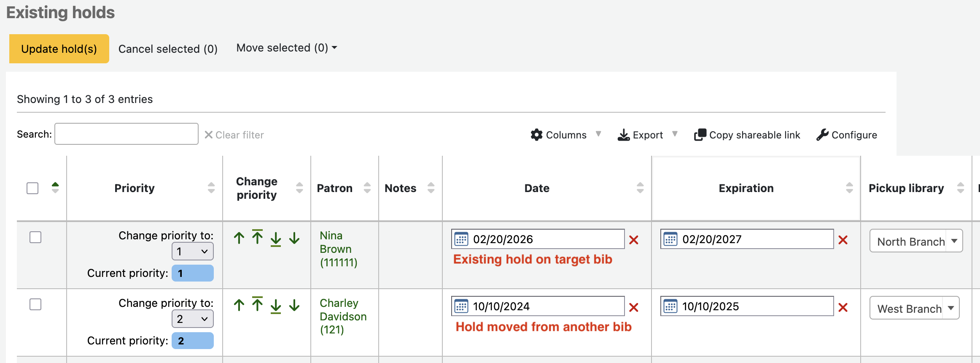
Task: Click the Update hold(s) button
Action: click(59, 49)
